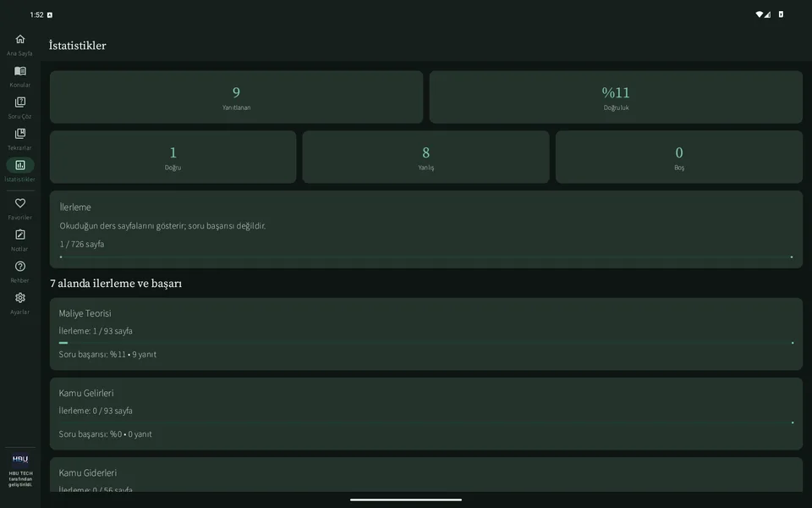Open the Maliye Teorisi progress card

[x=426, y=334]
